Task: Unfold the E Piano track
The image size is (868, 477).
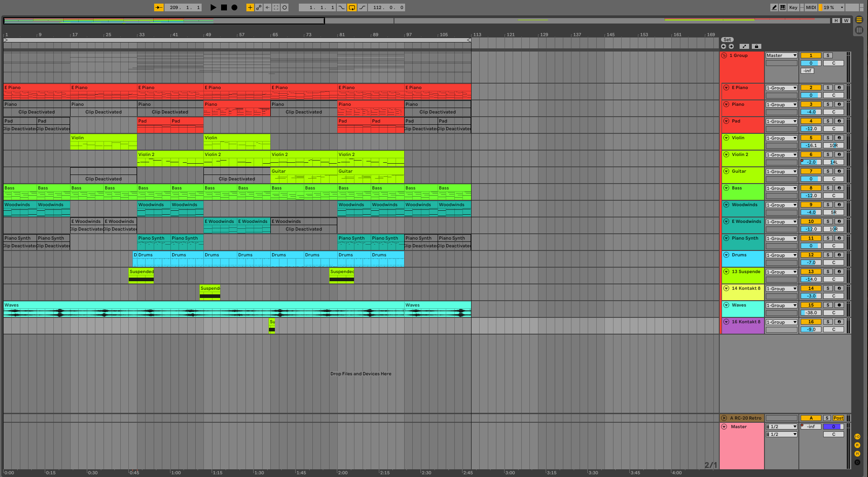Action: [x=726, y=88]
